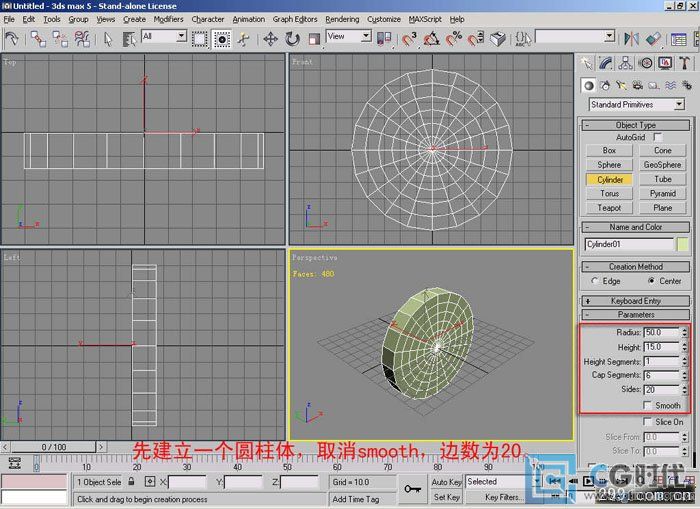The height and width of the screenshot is (509, 700).
Task: Toggle the Percent Snap icon
Action: pos(454,39)
